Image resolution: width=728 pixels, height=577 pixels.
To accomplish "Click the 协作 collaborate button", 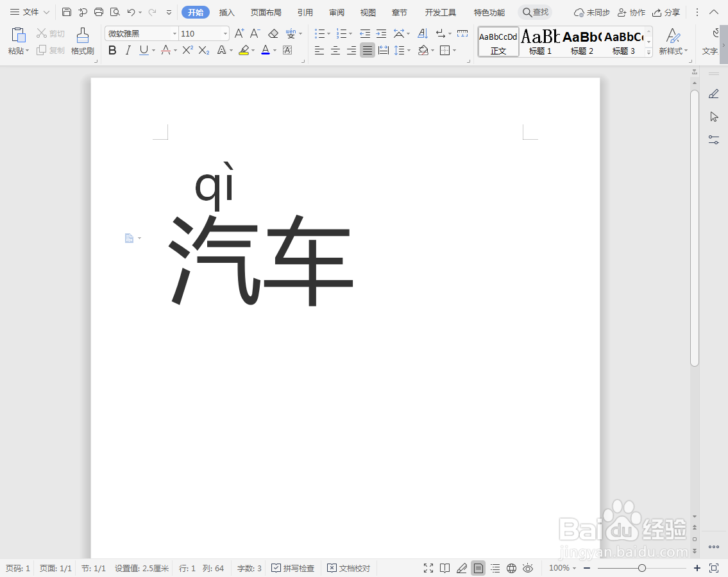I will 631,13.
